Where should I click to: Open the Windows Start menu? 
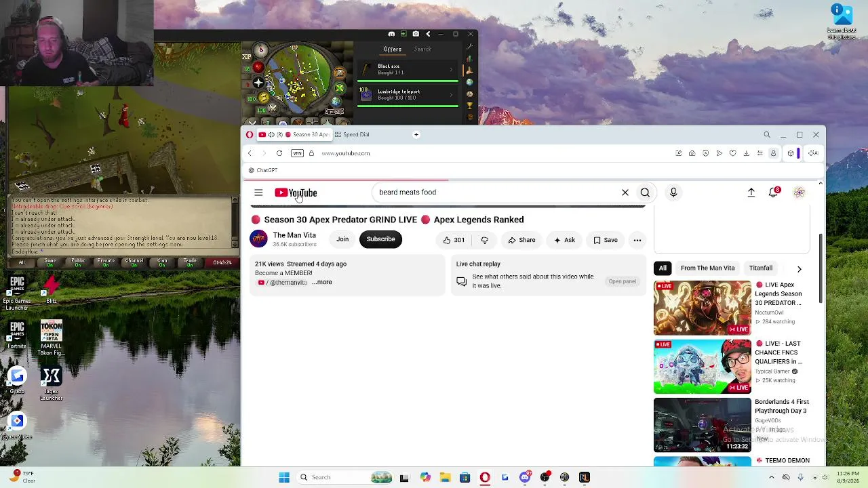coord(284,477)
